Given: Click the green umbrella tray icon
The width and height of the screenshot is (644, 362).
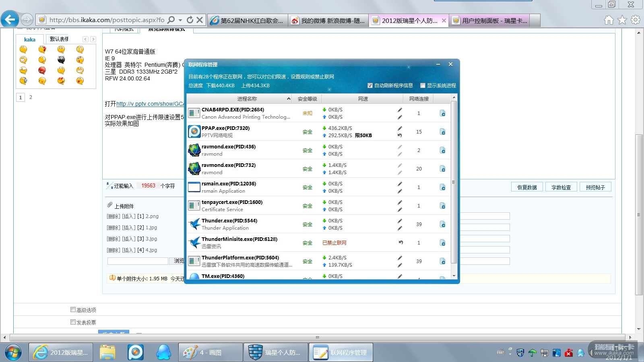Looking at the screenshot, I should click(532, 353).
